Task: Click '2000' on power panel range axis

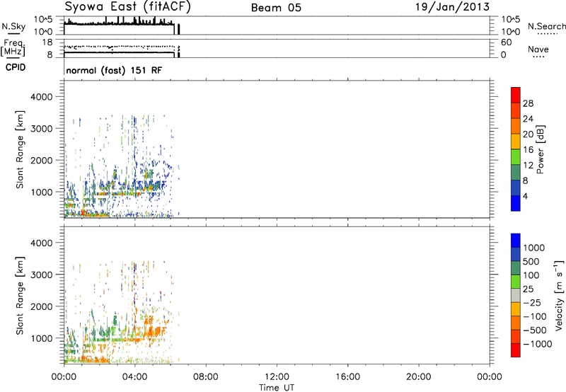Action: point(42,160)
